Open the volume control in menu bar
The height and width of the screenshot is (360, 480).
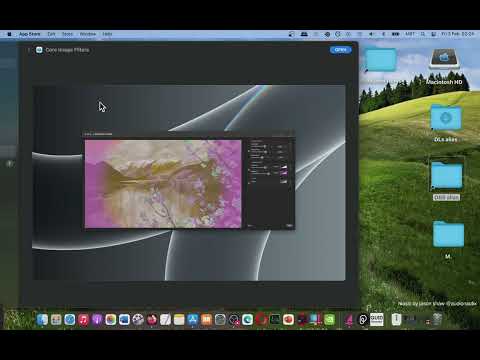[x=371, y=34]
